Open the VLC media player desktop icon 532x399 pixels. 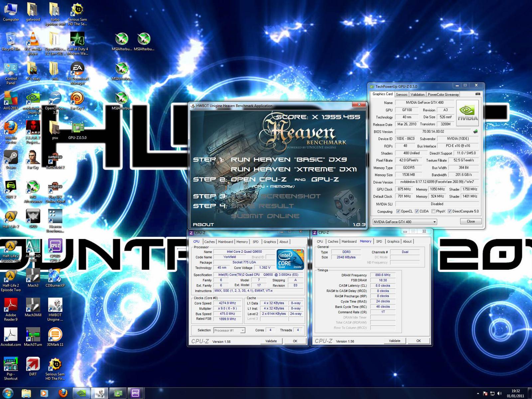(33, 43)
